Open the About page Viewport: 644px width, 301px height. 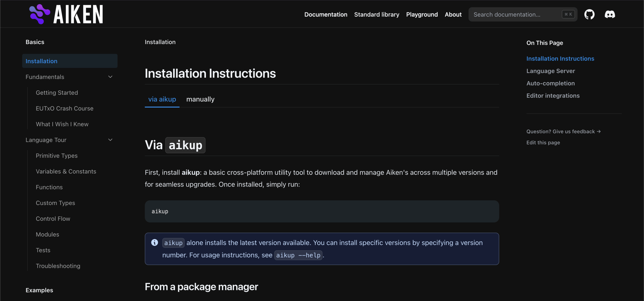tap(453, 14)
